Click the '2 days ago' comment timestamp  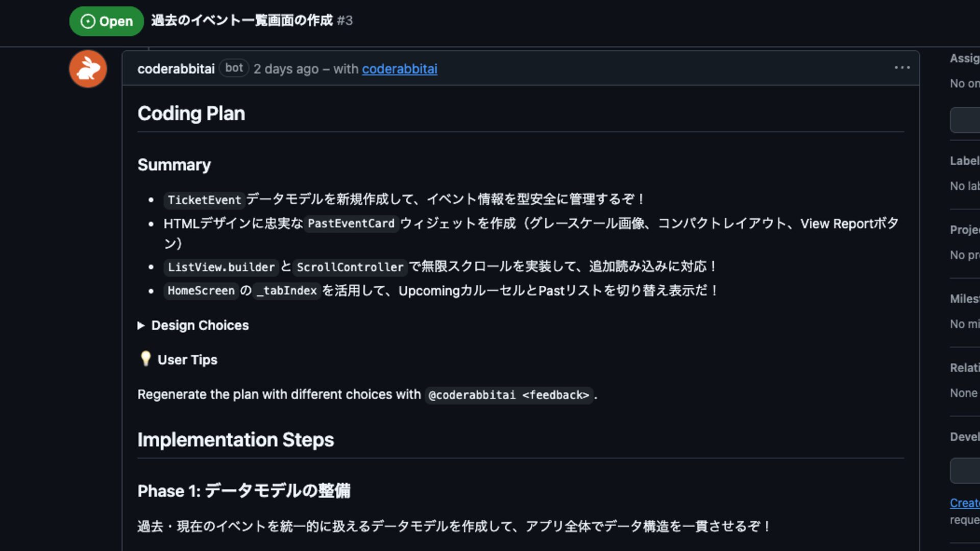point(286,69)
